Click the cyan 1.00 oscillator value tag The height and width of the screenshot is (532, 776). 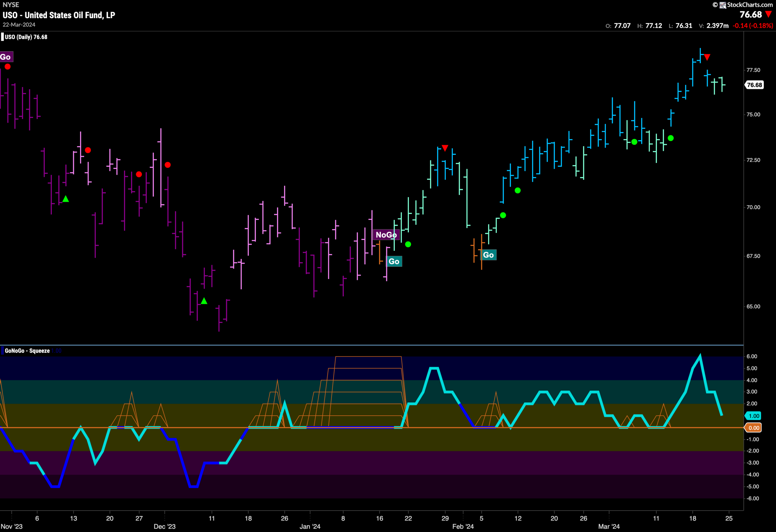pos(754,416)
